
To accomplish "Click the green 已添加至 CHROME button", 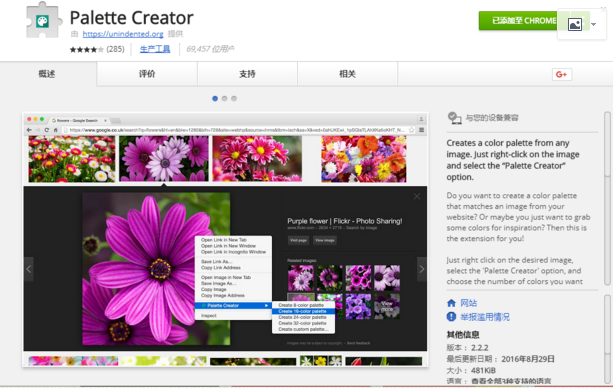I will click(x=518, y=21).
